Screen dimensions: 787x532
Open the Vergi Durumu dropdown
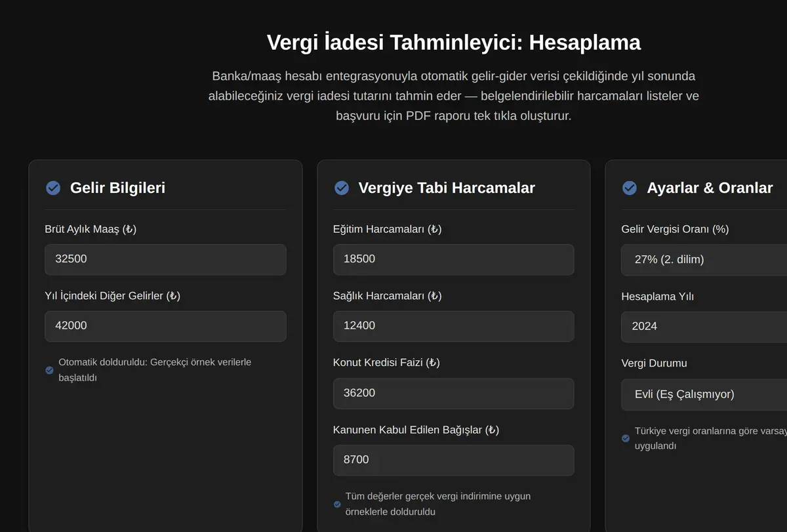704,394
